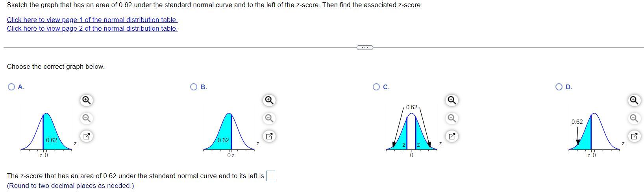Image resolution: width=644 pixels, height=195 pixels.
Task: Select answer option B radio button
Action: tap(194, 87)
